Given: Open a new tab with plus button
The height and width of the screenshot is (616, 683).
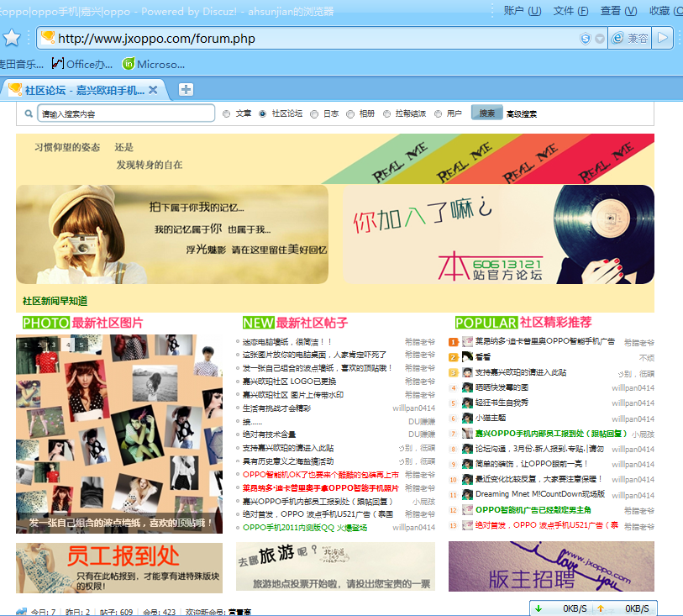Looking at the screenshot, I should [x=186, y=90].
